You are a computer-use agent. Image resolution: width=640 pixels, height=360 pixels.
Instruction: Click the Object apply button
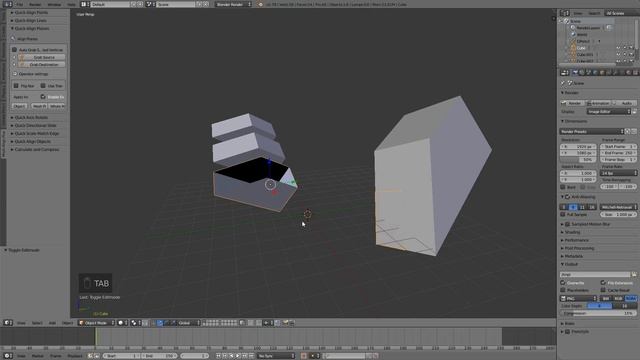tap(20, 106)
